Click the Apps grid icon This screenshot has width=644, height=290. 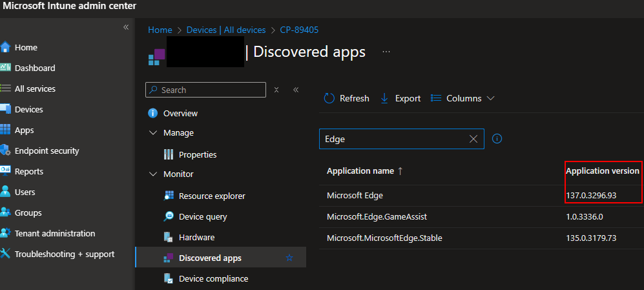click(5, 130)
